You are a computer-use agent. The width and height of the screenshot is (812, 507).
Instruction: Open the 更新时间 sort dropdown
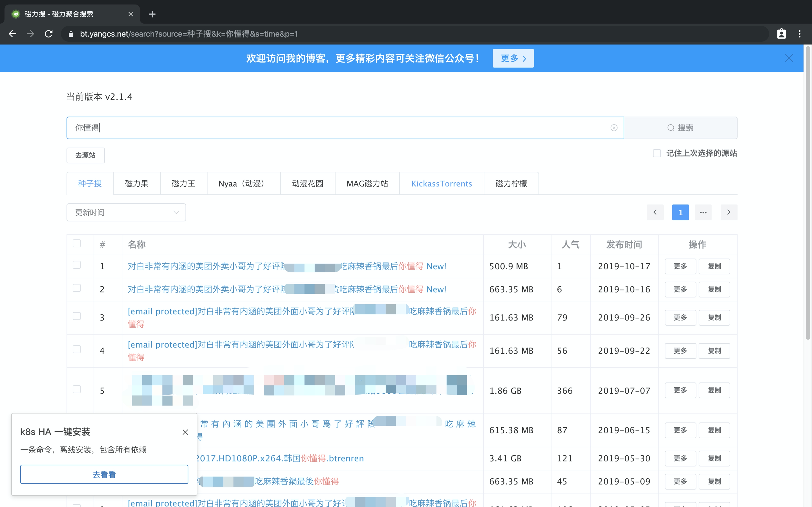point(126,212)
